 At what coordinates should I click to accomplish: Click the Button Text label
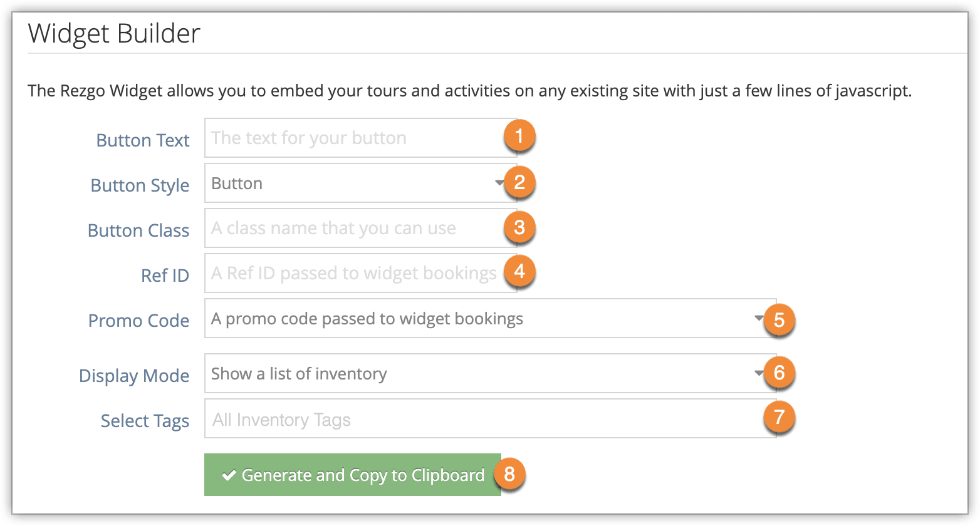click(x=143, y=140)
